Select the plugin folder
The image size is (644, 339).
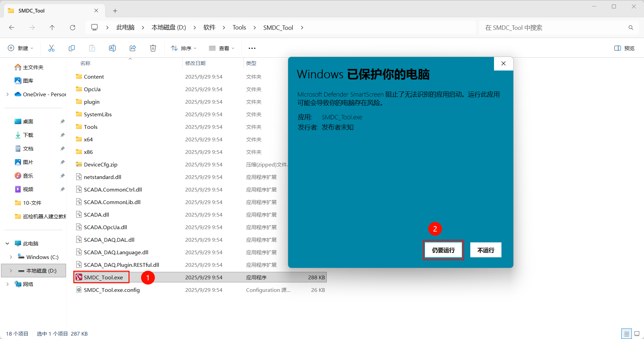[91, 102]
